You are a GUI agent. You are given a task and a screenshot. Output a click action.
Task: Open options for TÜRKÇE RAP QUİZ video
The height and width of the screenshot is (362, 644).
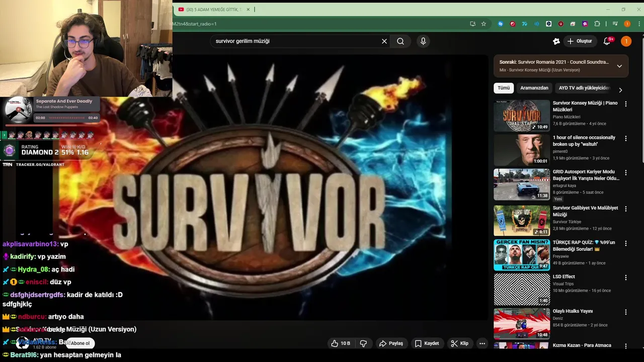(x=626, y=243)
